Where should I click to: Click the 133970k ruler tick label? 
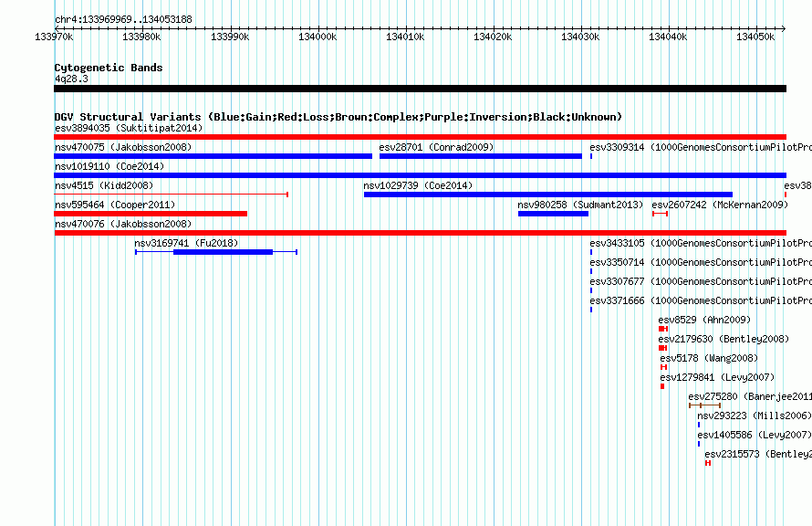coord(54,37)
